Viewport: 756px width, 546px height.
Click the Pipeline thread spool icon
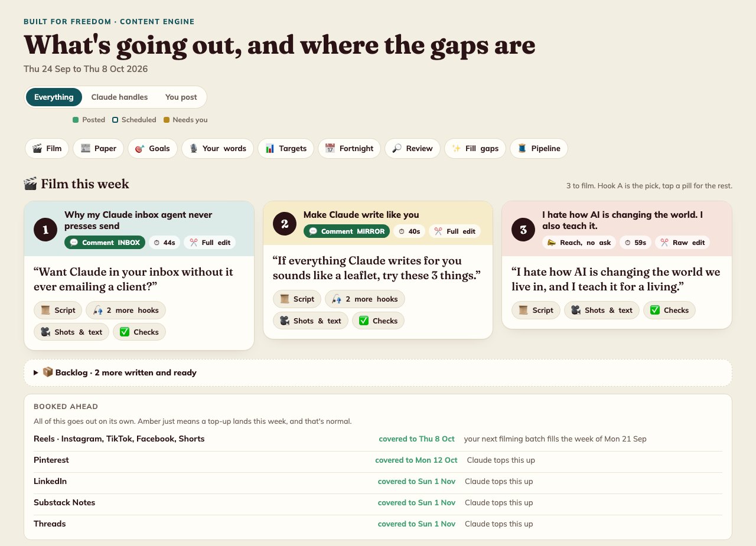(x=522, y=148)
